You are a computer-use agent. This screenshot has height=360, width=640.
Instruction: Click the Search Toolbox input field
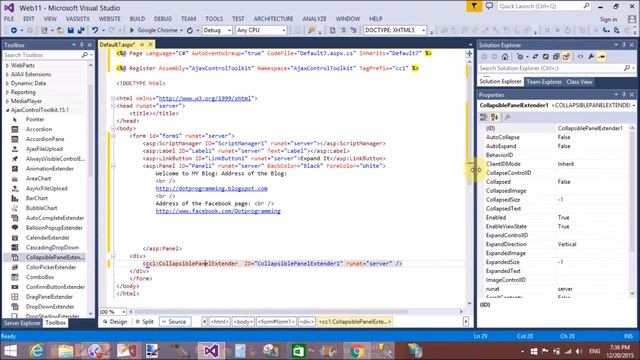[x=42, y=55]
